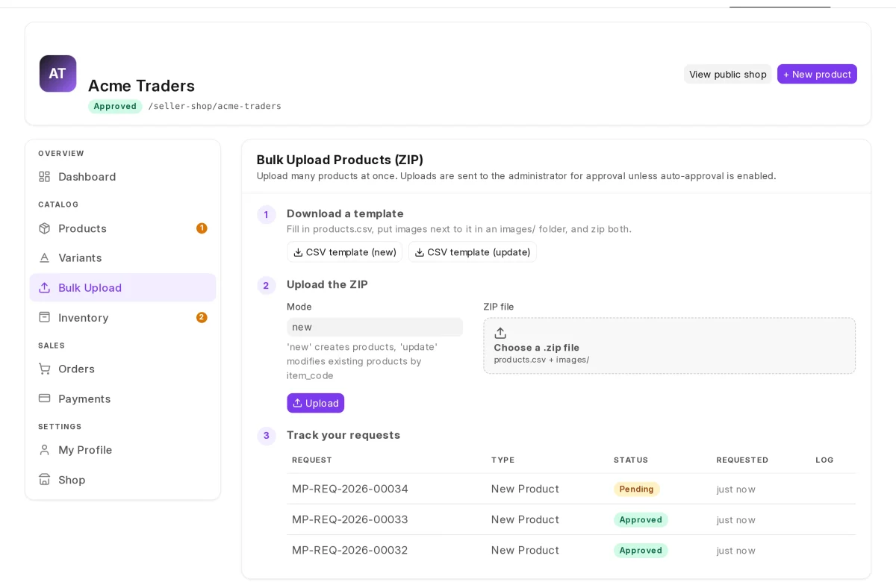Open the Payments page

tap(122, 398)
